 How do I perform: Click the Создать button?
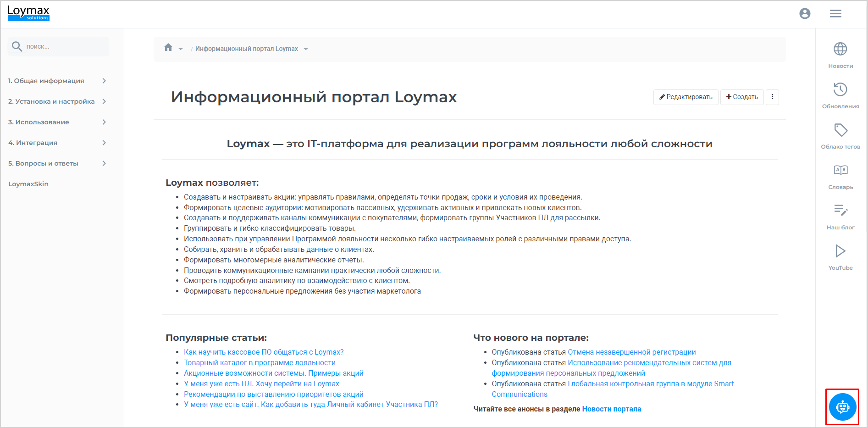[742, 97]
